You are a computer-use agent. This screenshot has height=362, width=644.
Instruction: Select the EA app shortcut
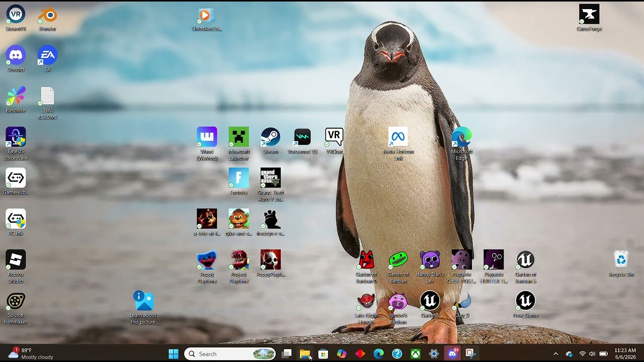coord(47,59)
